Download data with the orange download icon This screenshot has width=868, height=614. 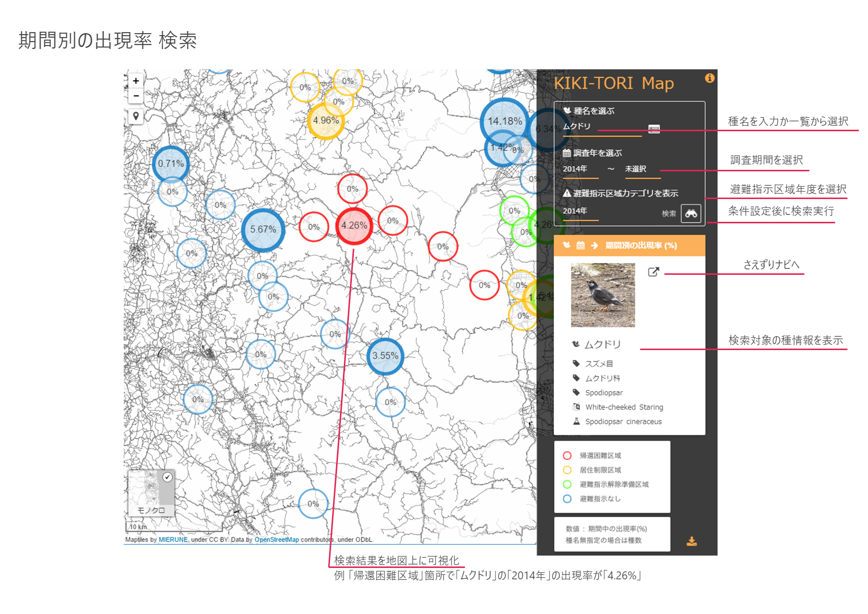(x=692, y=541)
